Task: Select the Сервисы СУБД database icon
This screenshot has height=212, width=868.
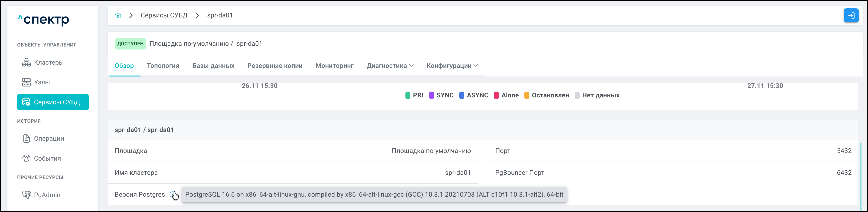Action: pyautogui.click(x=26, y=102)
